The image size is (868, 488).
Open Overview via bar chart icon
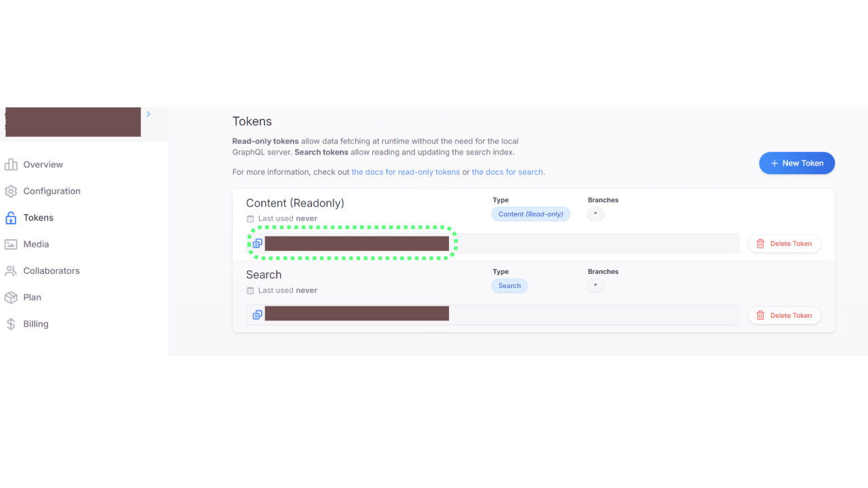(11, 165)
